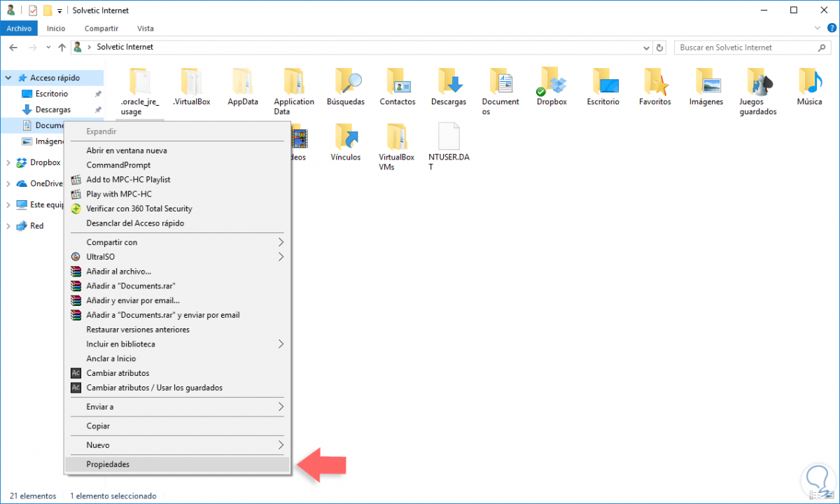Expand the Red tree node
The image size is (840, 504).
click(x=8, y=225)
